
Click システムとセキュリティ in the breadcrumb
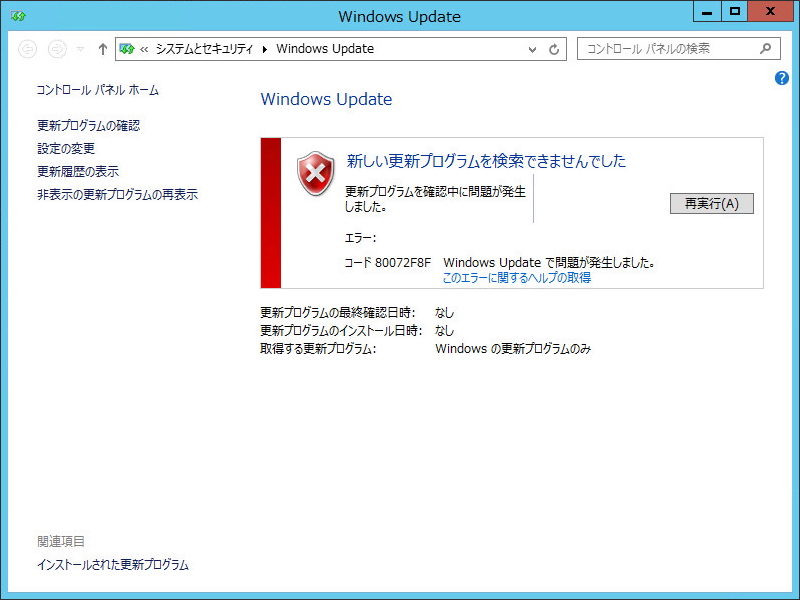coord(204,49)
